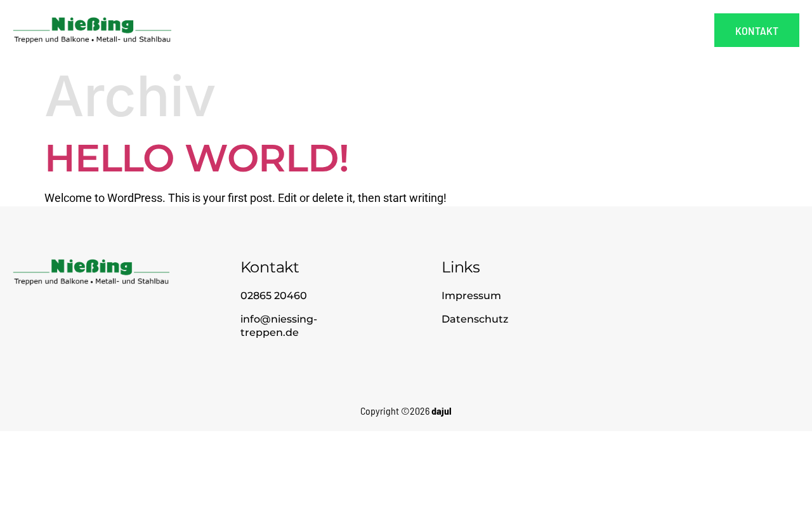Click footer tagline Metall- und Stahlbau
This screenshot has height=508, width=812.
pos(132,281)
